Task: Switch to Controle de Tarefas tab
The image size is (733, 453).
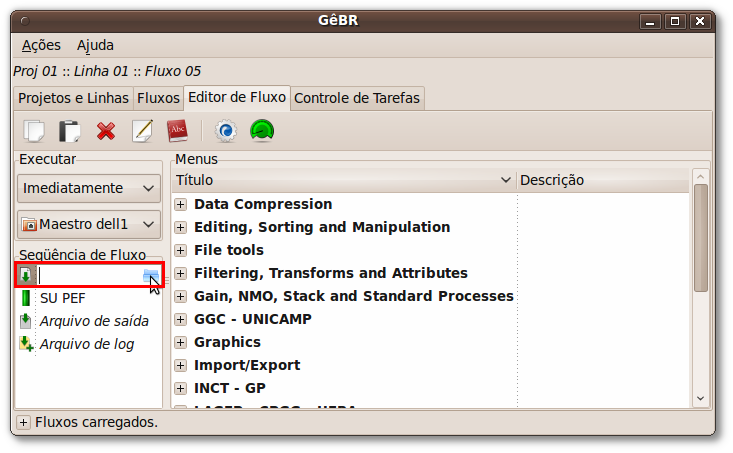Action: point(357,98)
